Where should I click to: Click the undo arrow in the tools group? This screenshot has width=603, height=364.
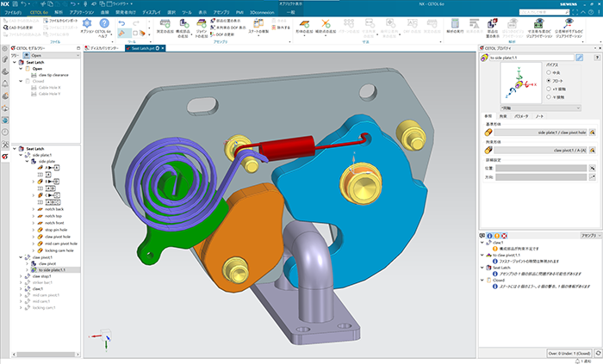121,23
